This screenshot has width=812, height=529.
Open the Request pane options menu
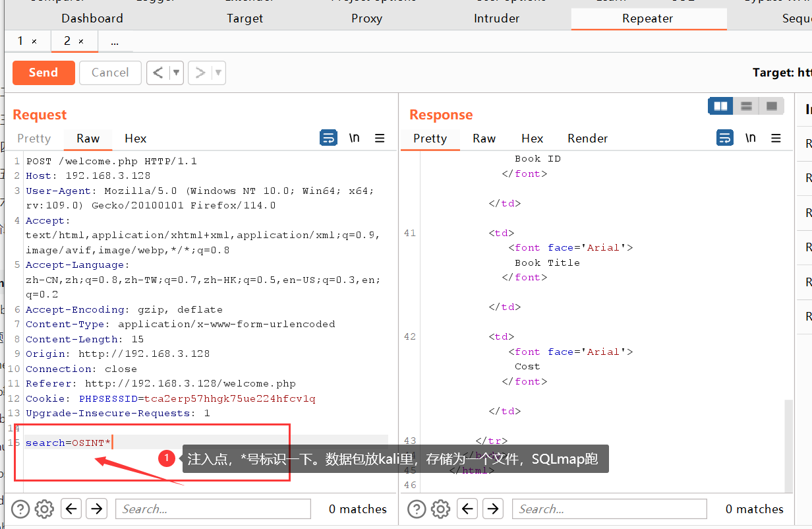[x=380, y=138]
